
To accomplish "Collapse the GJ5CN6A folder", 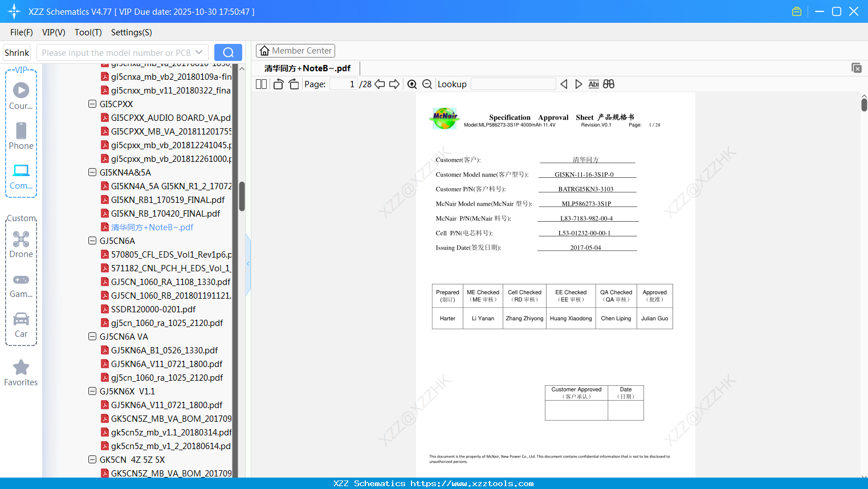I will (x=92, y=241).
